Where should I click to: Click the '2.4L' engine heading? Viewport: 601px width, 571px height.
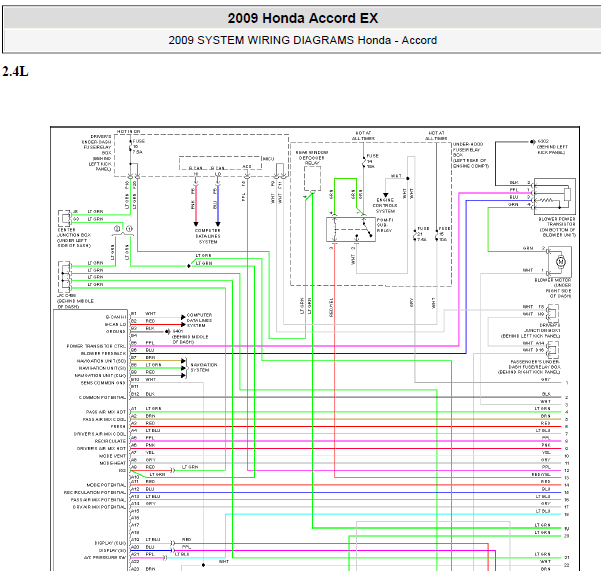point(15,71)
